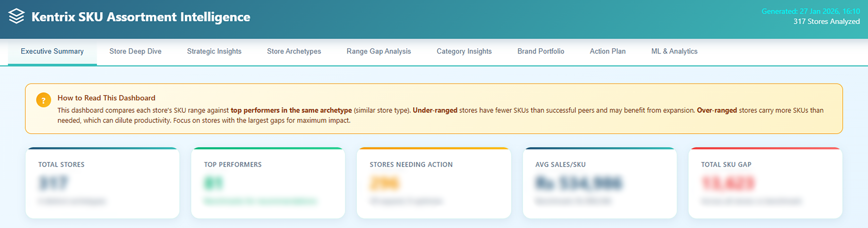The width and height of the screenshot is (868, 228).
Task: Click 'top performers in the same archetype' text
Action: 291,110
